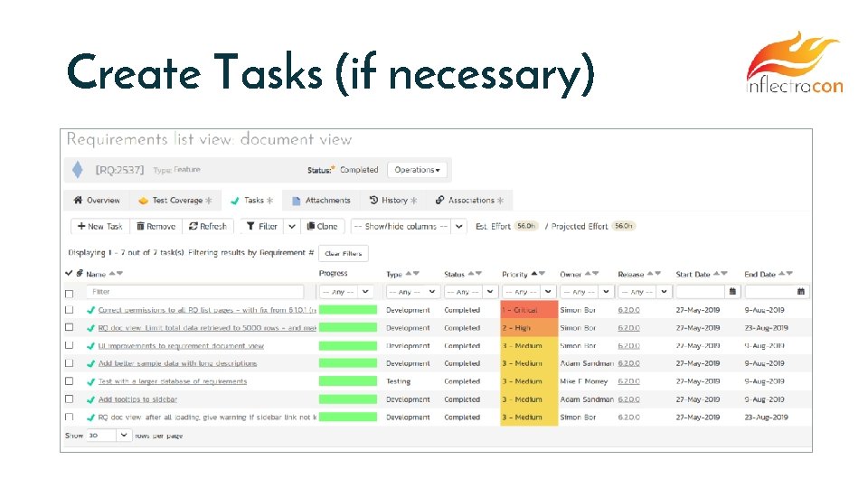868x488 pixels.
Task: Click the attachment paperclip column header icon
Action: point(80,273)
